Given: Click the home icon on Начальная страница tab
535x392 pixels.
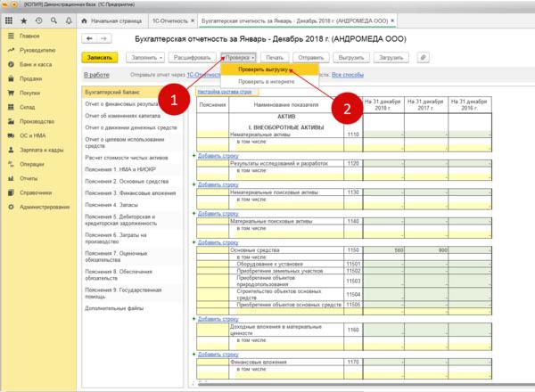Looking at the screenshot, I should tap(84, 18).
